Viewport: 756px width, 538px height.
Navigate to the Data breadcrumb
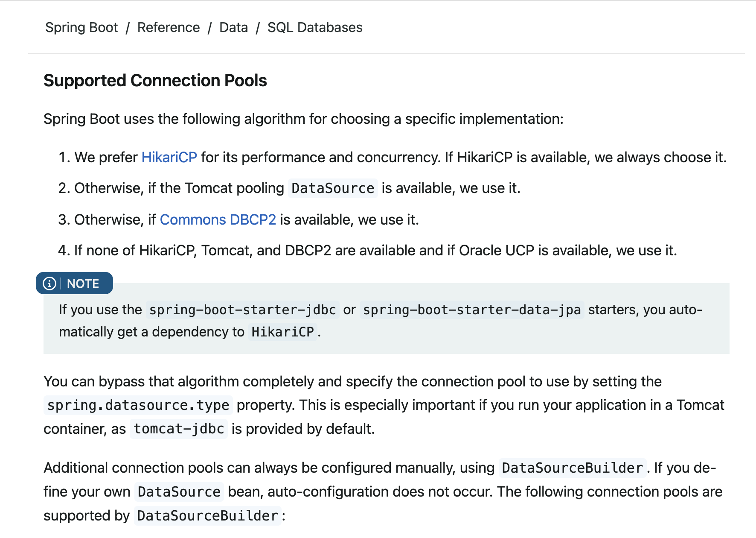[233, 27]
